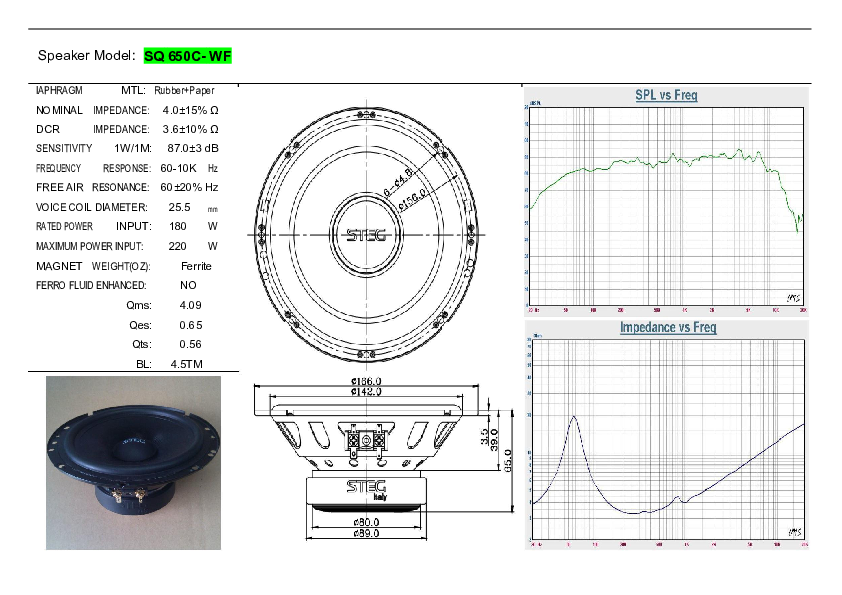Click the frequency response value 60-10K
This screenshot has width=842, height=595.
click(178, 168)
